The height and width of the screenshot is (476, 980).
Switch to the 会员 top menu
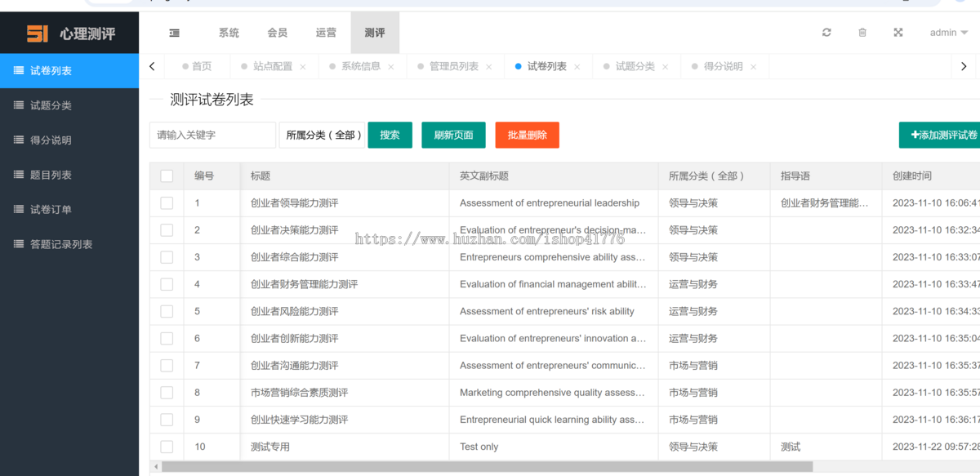278,33
